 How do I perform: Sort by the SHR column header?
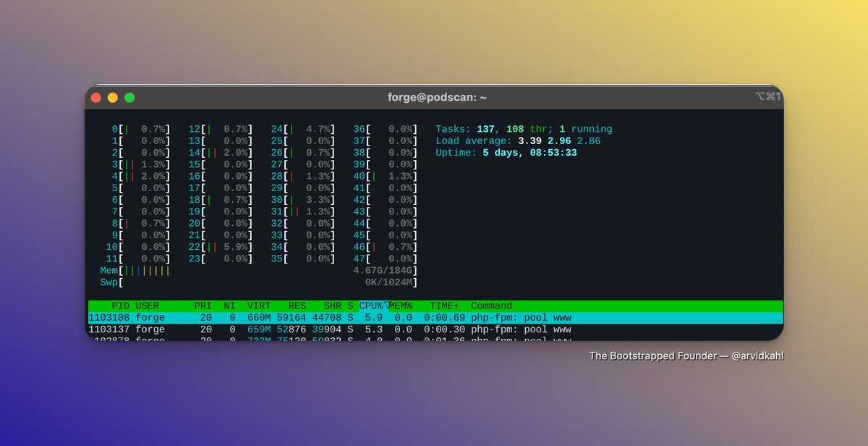(x=333, y=306)
